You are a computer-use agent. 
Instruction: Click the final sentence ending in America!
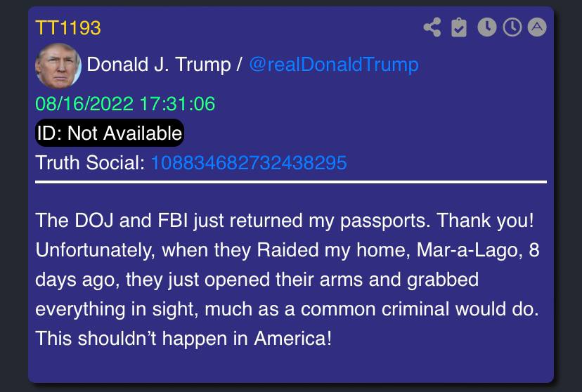183,338
